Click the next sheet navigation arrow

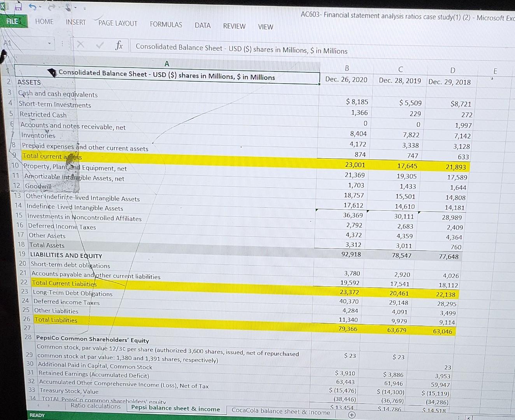pos(48,405)
